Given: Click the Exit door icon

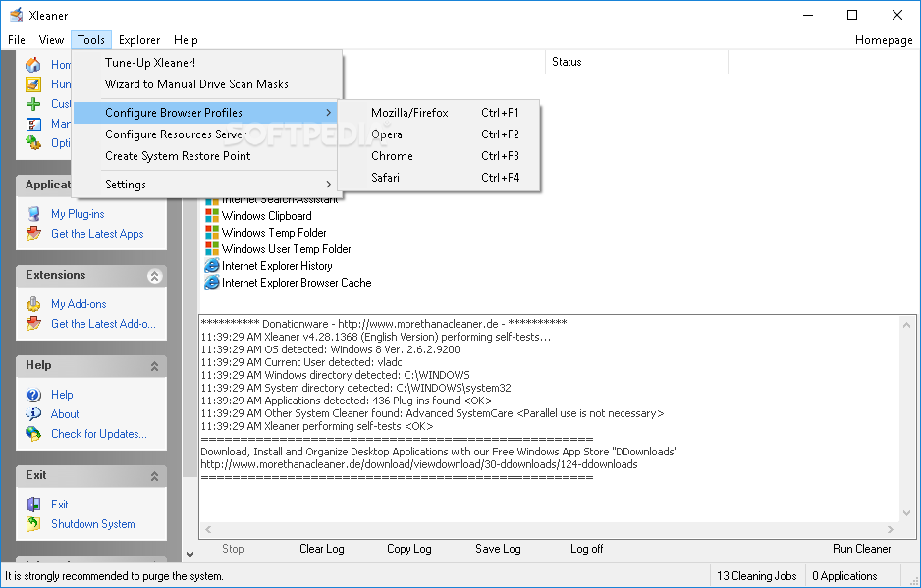Looking at the screenshot, I should point(33,504).
